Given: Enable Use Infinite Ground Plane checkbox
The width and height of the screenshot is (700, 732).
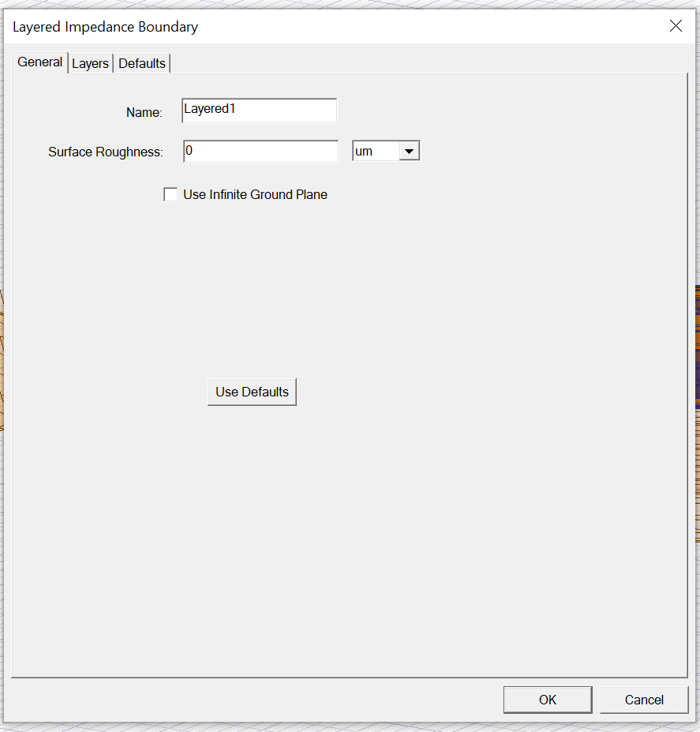Looking at the screenshot, I should [x=170, y=194].
